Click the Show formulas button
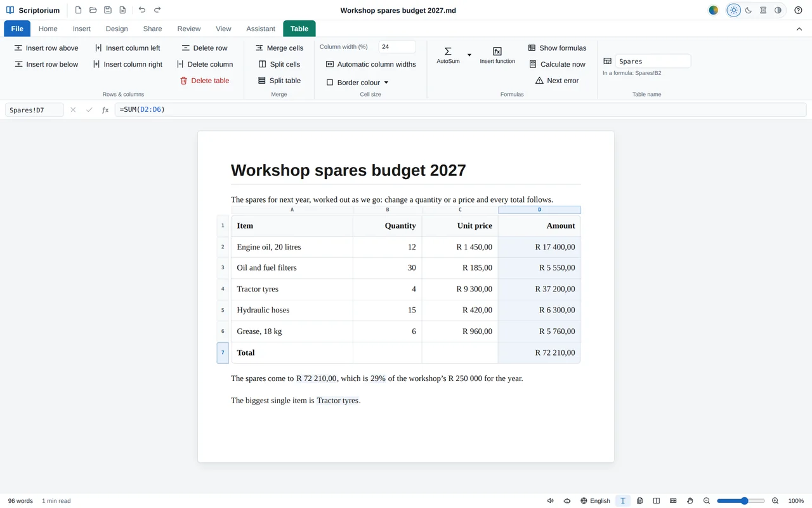Screen dimensions: 812x508 (x=557, y=48)
